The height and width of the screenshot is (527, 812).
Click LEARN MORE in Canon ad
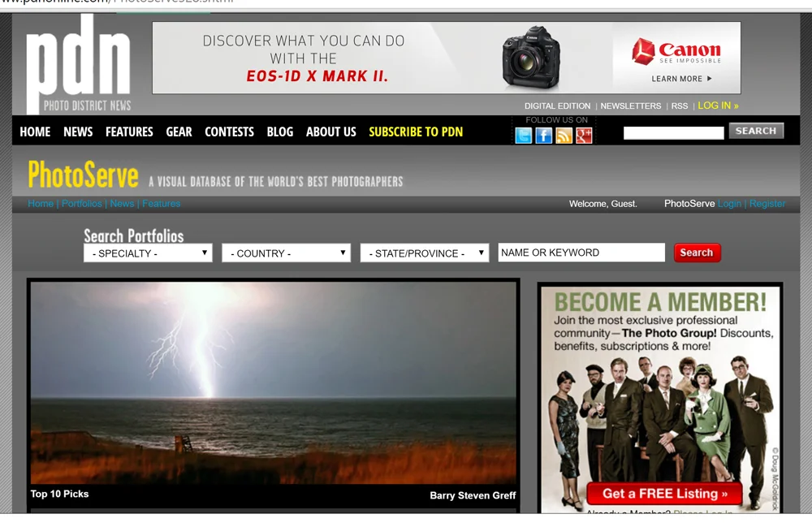681,79
